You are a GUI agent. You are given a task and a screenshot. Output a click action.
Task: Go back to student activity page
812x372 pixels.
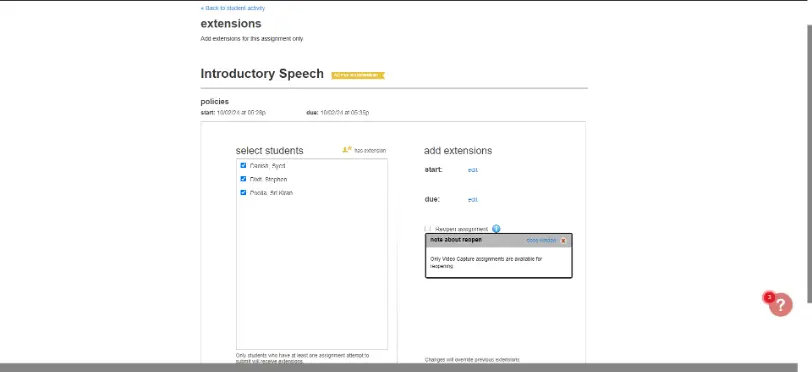tap(233, 8)
